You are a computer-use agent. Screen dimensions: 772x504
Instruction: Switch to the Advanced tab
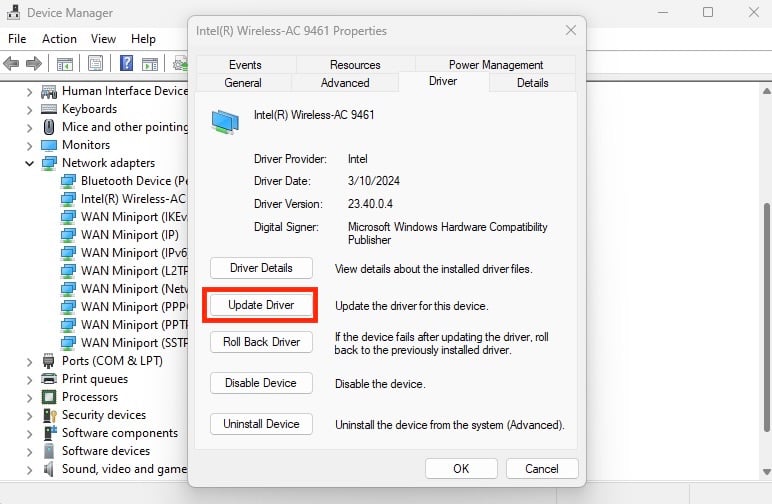pyautogui.click(x=345, y=83)
